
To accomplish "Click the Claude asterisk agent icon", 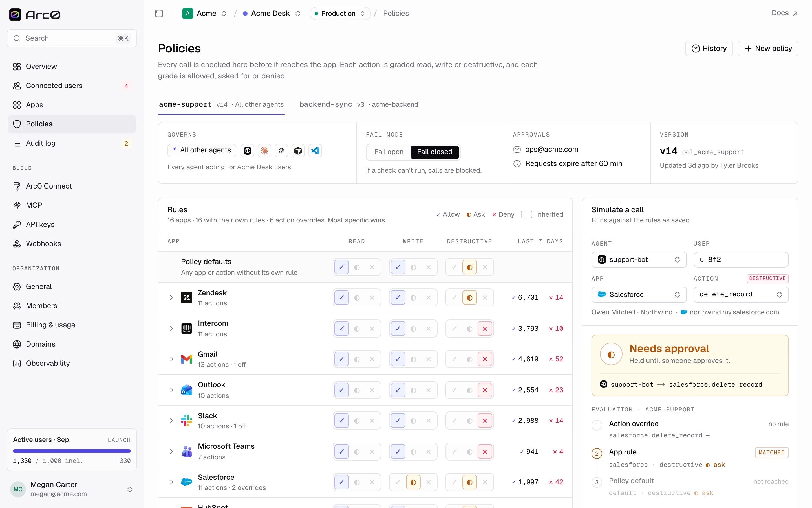I will (x=264, y=150).
